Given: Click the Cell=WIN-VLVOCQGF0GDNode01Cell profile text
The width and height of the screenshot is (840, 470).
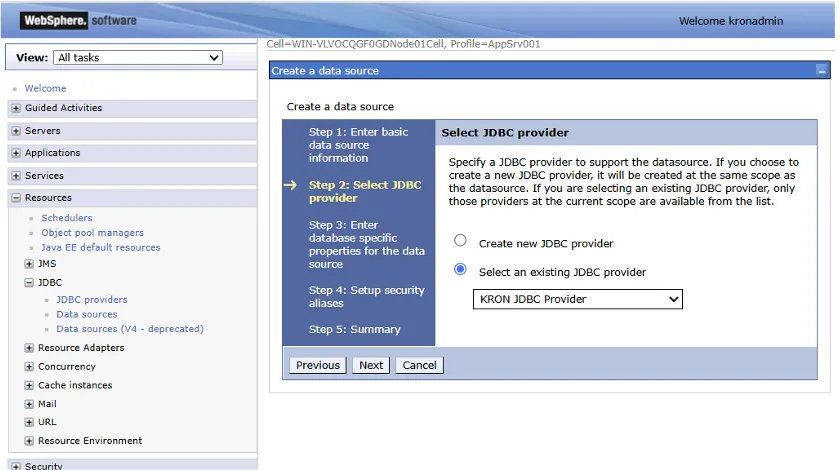Looking at the screenshot, I should click(x=403, y=44).
